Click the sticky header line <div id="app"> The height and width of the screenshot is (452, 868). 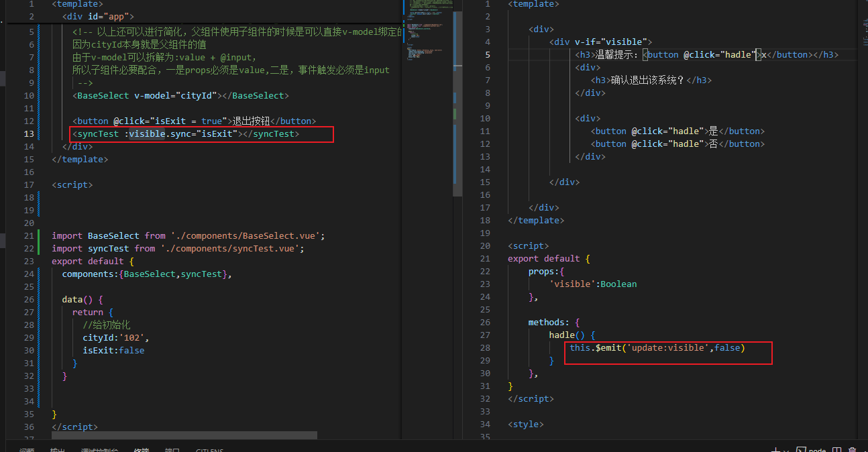(x=97, y=16)
